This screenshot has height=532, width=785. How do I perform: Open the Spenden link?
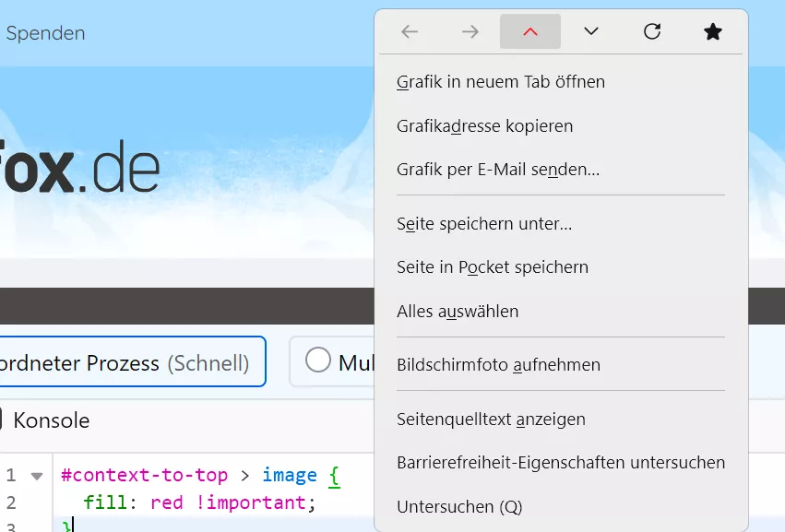[45, 33]
